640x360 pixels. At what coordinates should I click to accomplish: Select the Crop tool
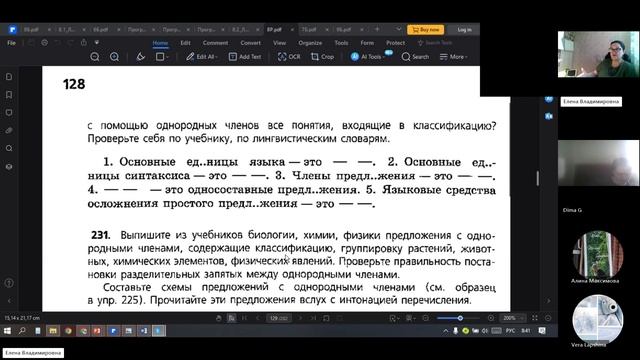point(322,57)
